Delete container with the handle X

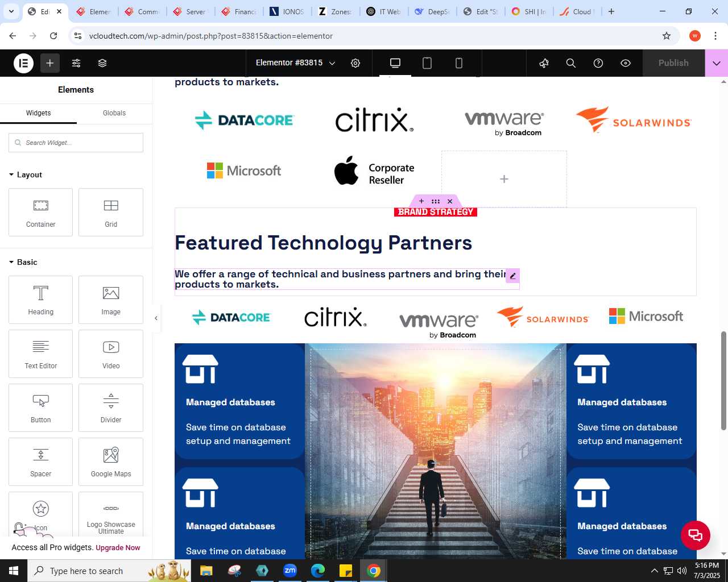tap(450, 201)
